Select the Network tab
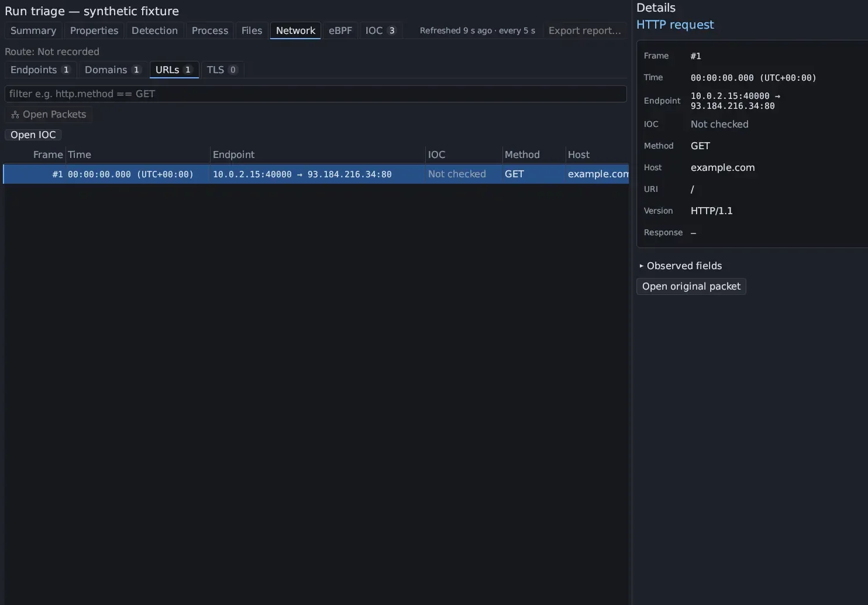 pyautogui.click(x=295, y=30)
